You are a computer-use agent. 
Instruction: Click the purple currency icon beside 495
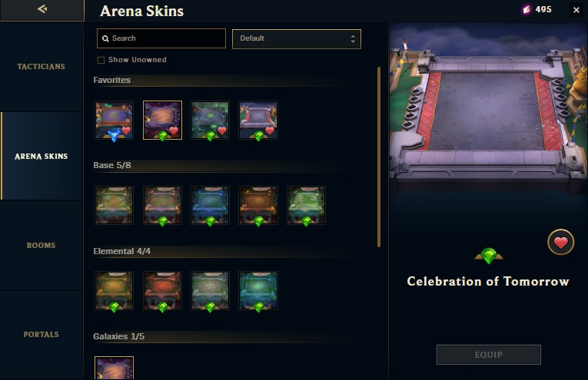point(527,9)
